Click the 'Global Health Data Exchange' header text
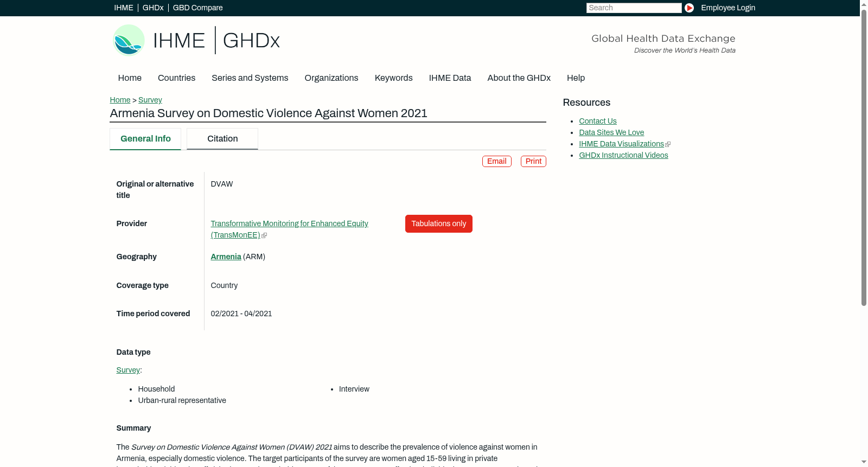Image resolution: width=868 pixels, height=467 pixels. 663,39
